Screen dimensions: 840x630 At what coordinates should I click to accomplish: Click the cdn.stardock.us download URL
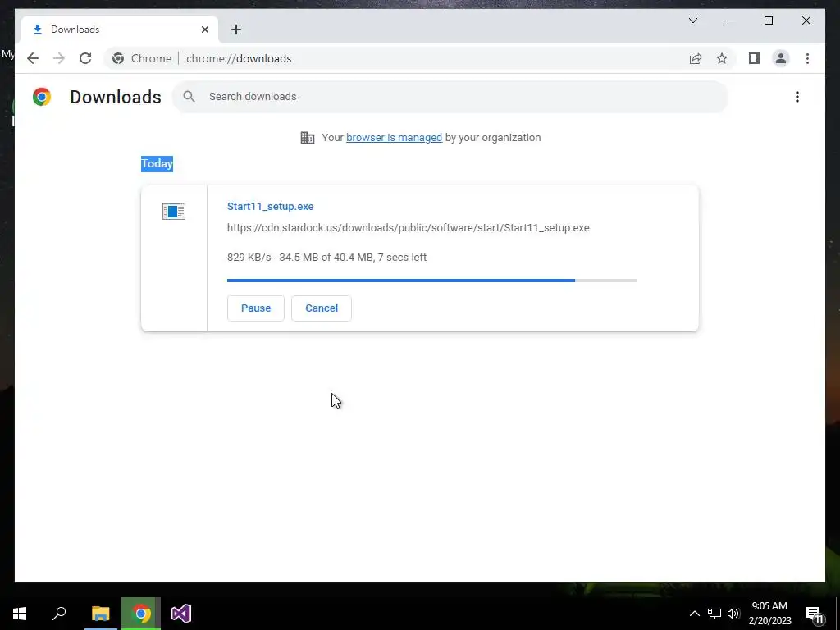(x=409, y=228)
